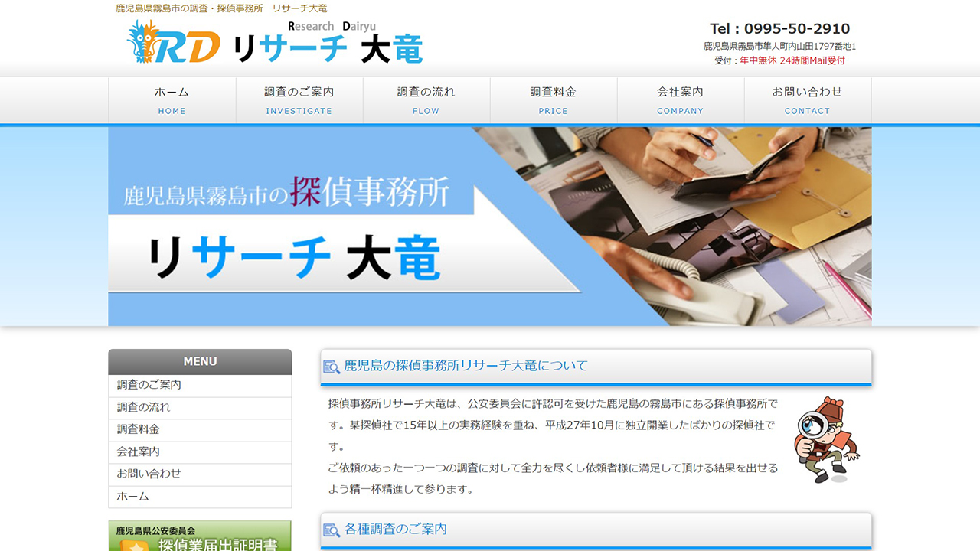
Task: Open the 調査のご案内 INVESTIGATE navigation tab
Action: [299, 100]
